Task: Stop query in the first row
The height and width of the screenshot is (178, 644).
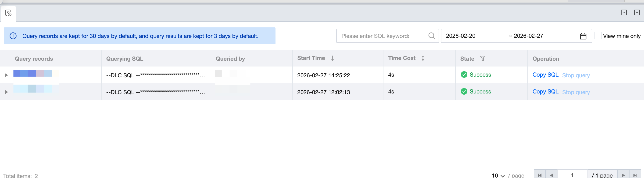Action: click(576, 75)
